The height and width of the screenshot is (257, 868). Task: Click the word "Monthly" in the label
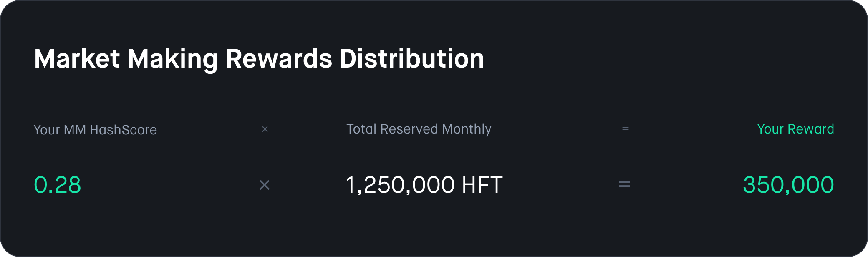pyautogui.click(x=467, y=130)
